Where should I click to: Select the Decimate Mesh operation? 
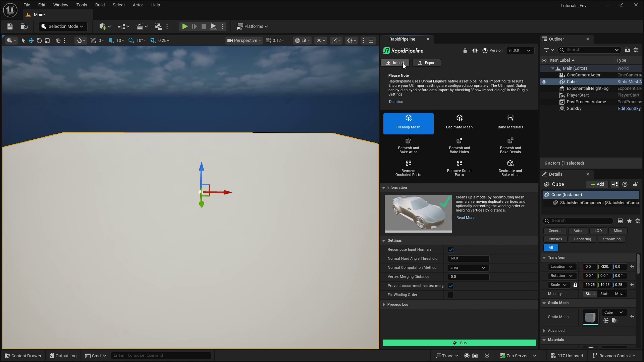point(459,122)
